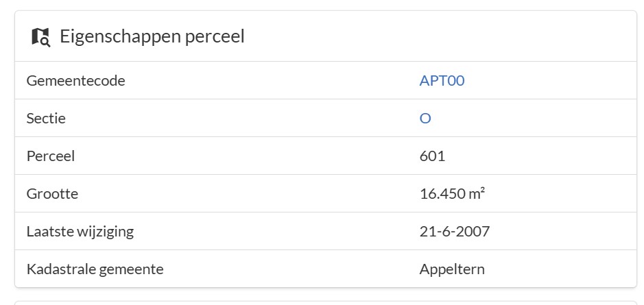Screen dimensions: 644x305
Task: Click the Kadastrale gemeente label
Action: [x=95, y=269]
